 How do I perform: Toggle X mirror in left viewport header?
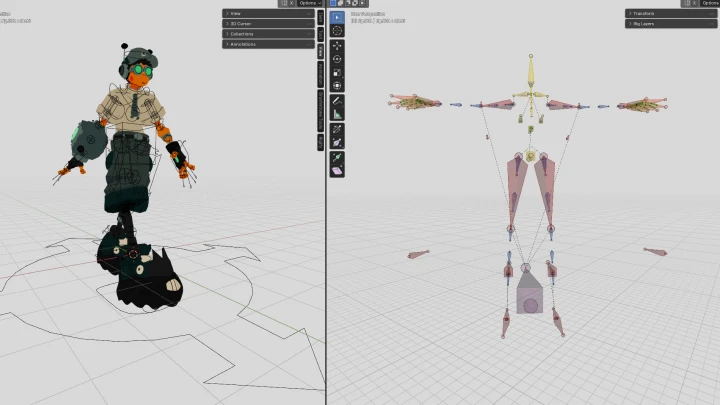tap(292, 3)
